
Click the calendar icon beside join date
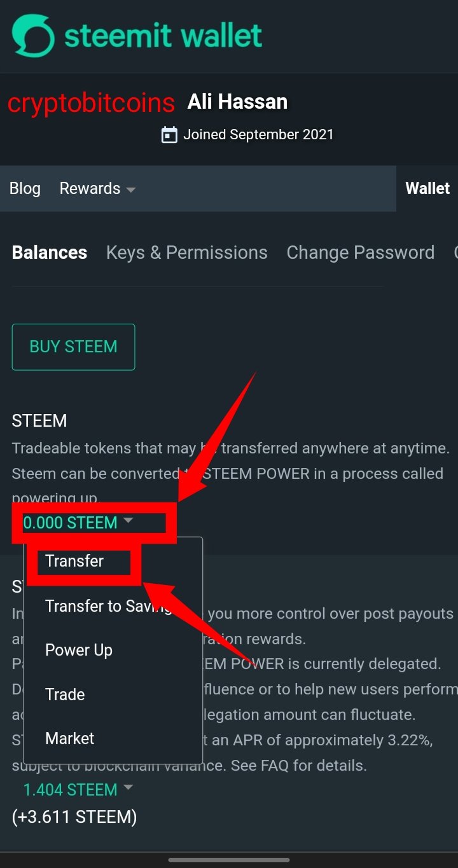click(x=169, y=135)
